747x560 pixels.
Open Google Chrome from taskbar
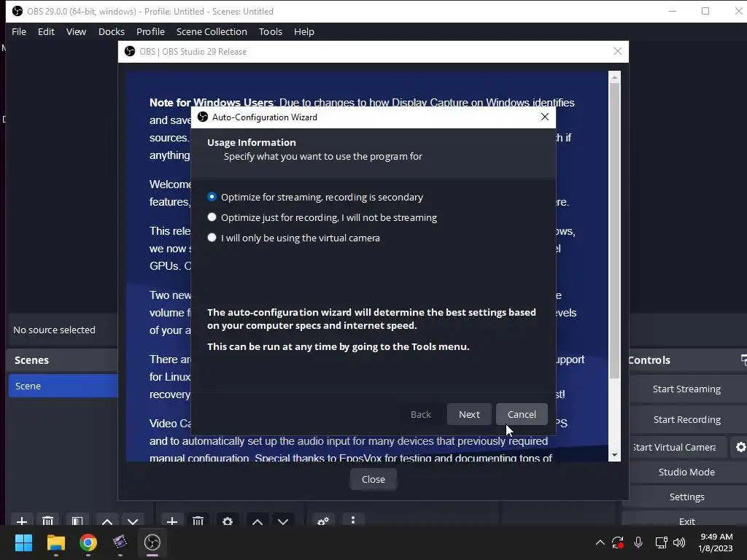click(88, 542)
